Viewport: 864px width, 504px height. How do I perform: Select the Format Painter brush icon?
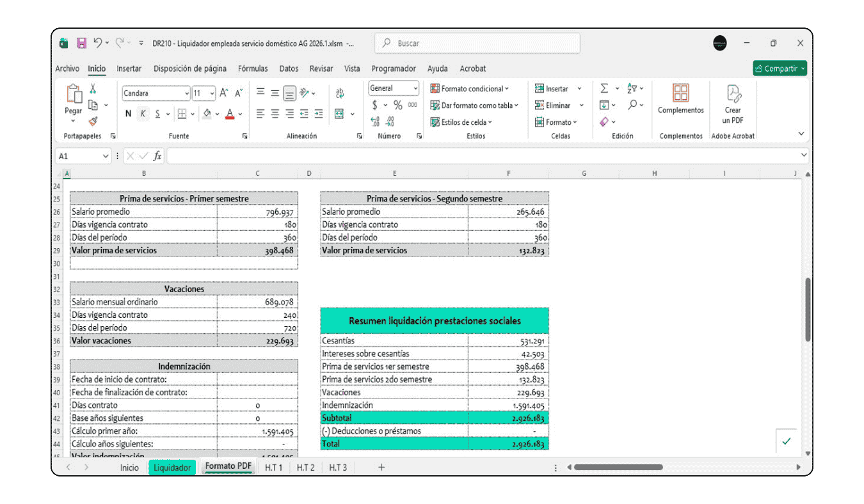[x=93, y=121]
